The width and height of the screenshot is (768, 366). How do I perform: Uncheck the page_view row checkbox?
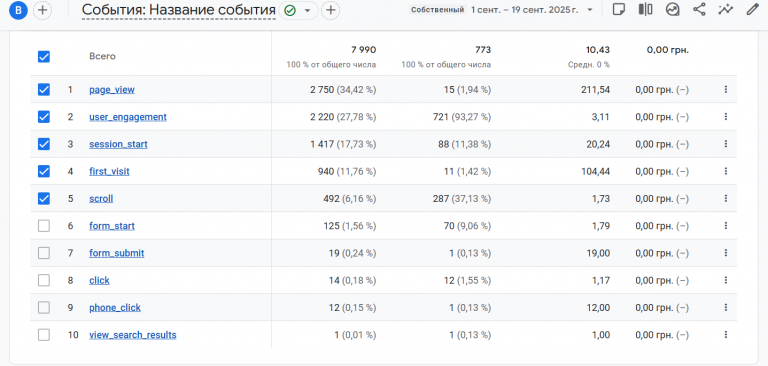[x=44, y=90]
